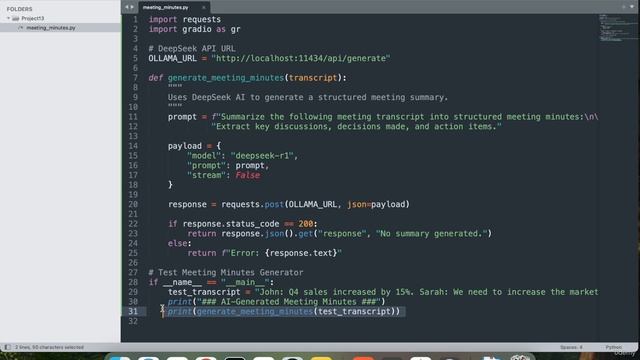Click the False value on the stream line
Screen dimensions: 640x360
248,176
